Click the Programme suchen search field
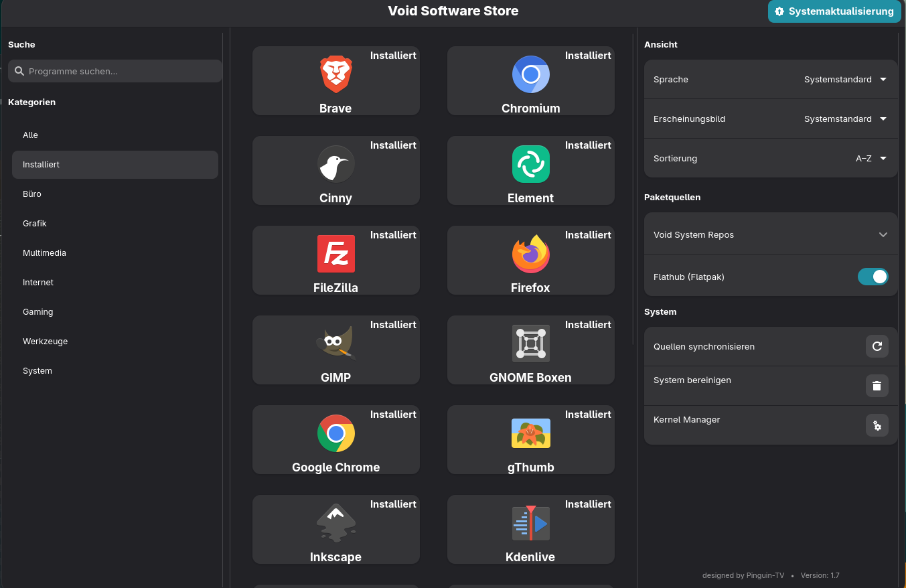Viewport: 906px width, 588px height. tap(115, 71)
